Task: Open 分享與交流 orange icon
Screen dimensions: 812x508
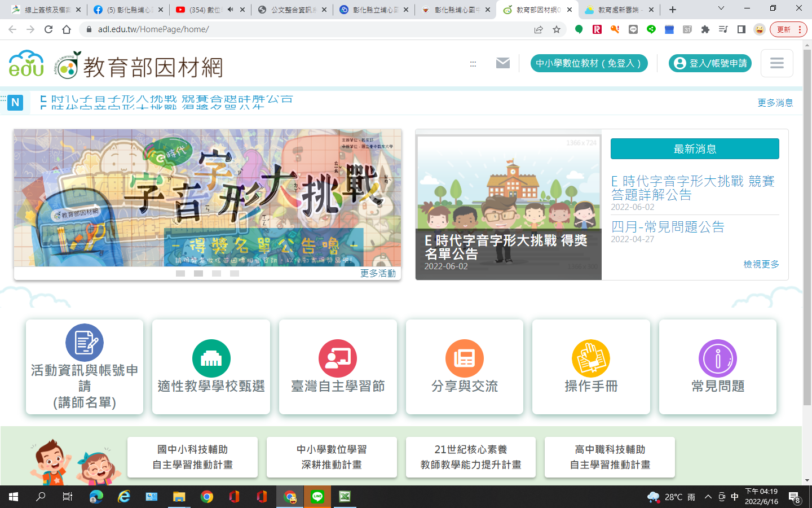Action: pyautogui.click(x=464, y=358)
